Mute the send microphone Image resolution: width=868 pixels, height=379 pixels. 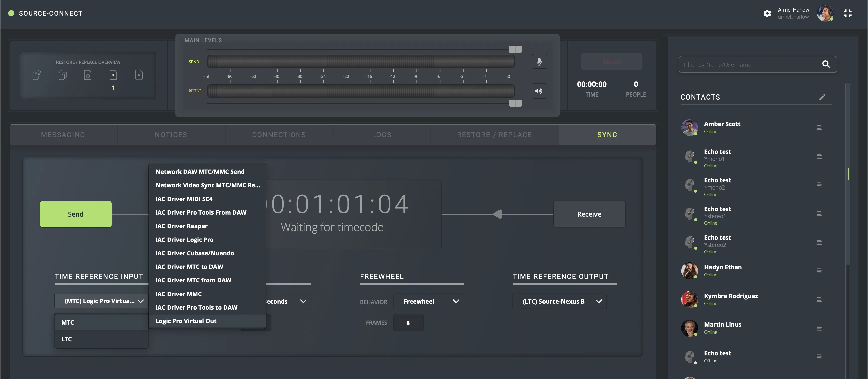coord(539,62)
